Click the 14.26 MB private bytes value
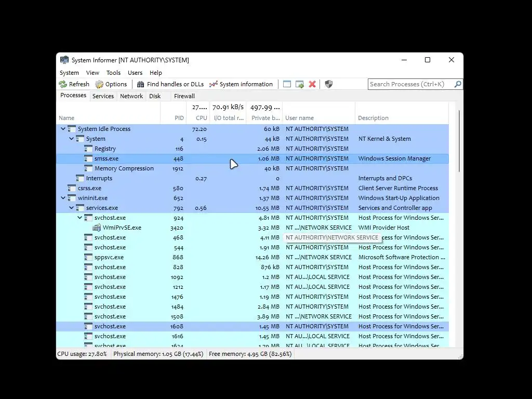Image resolution: width=532 pixels, height=399 pixels. pos(268,257)
